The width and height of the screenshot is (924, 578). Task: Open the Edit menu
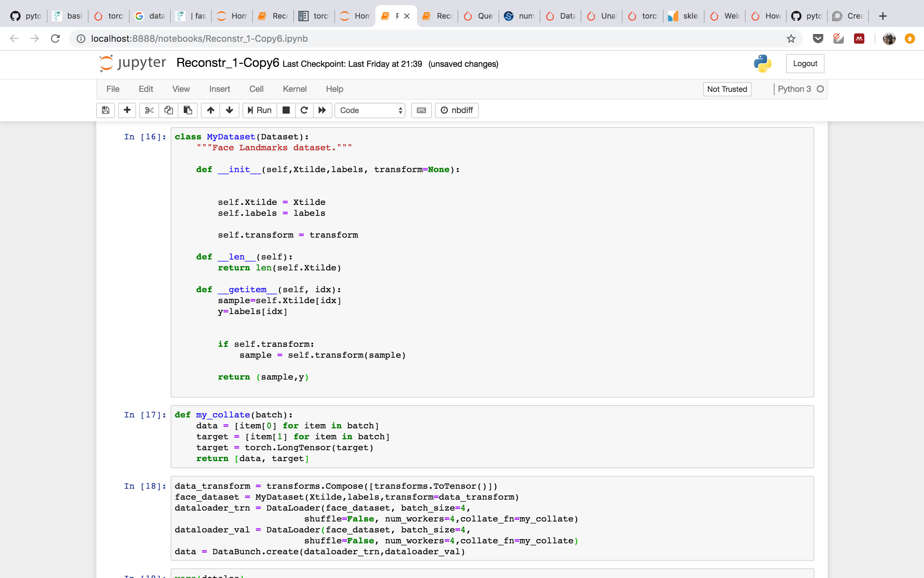[x=146, y=89]
